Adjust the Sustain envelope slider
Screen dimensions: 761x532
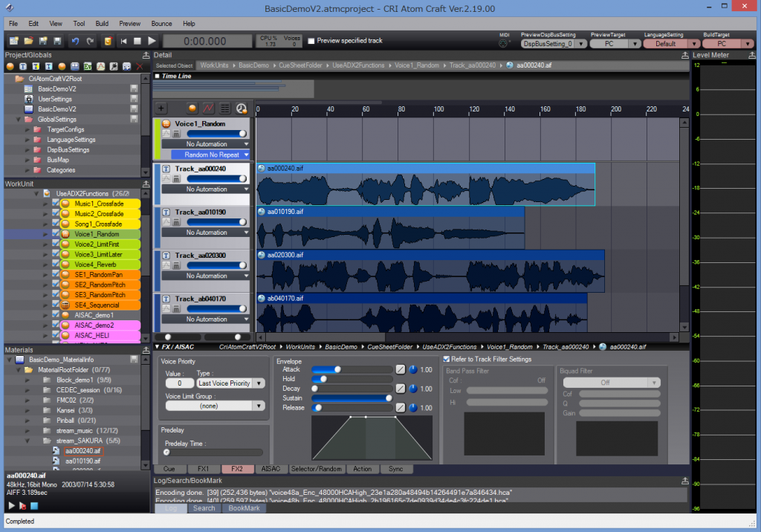[388, 398]
